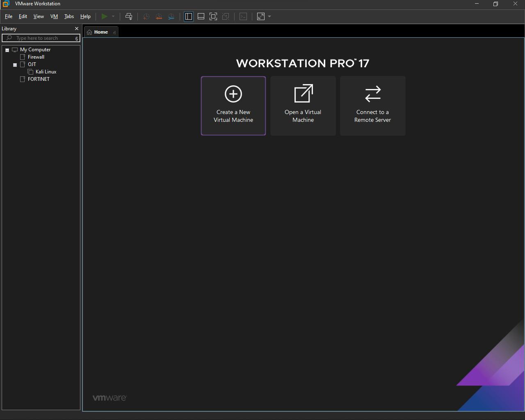The image size is (525, 420).
Task: Collapse the My Computer tree node
Action: coord(7,50)
